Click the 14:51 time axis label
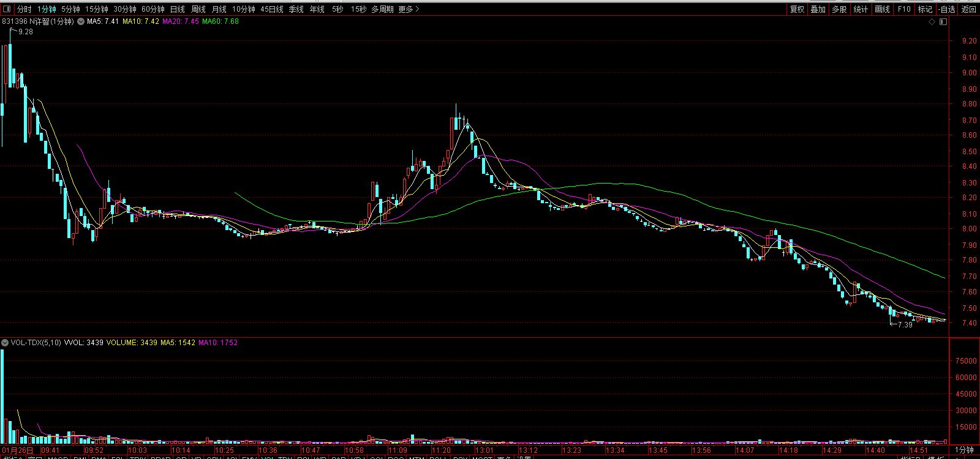 [x=919, y=450]
